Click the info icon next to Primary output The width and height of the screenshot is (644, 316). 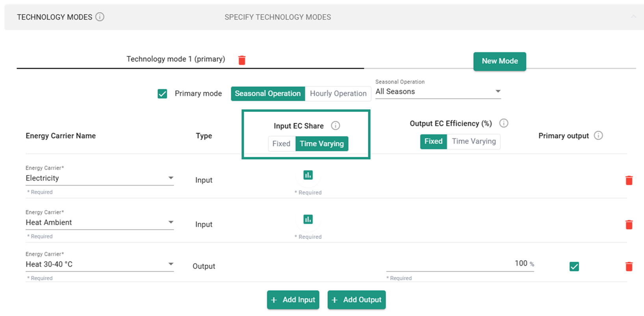click(598, 135)
